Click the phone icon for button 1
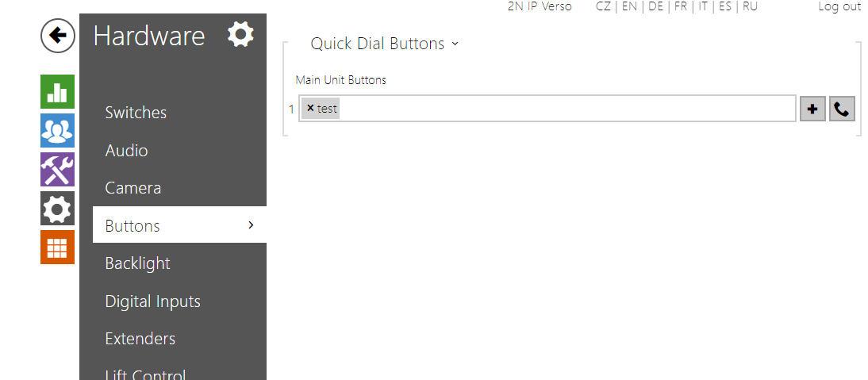This screenshot has height=380, width=868. [842, 109]
